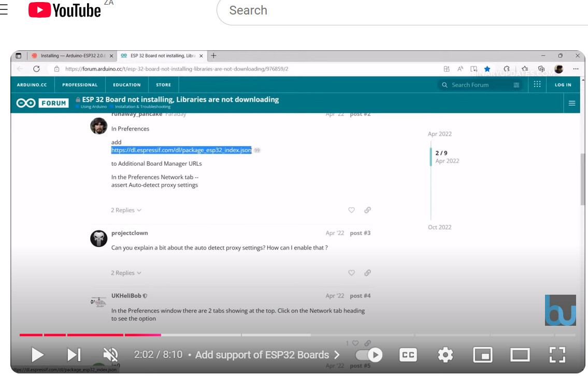Enter fullscreen mode
This screenshot has width=588, height=376.
pyautogui.click(x=557, y=355)
